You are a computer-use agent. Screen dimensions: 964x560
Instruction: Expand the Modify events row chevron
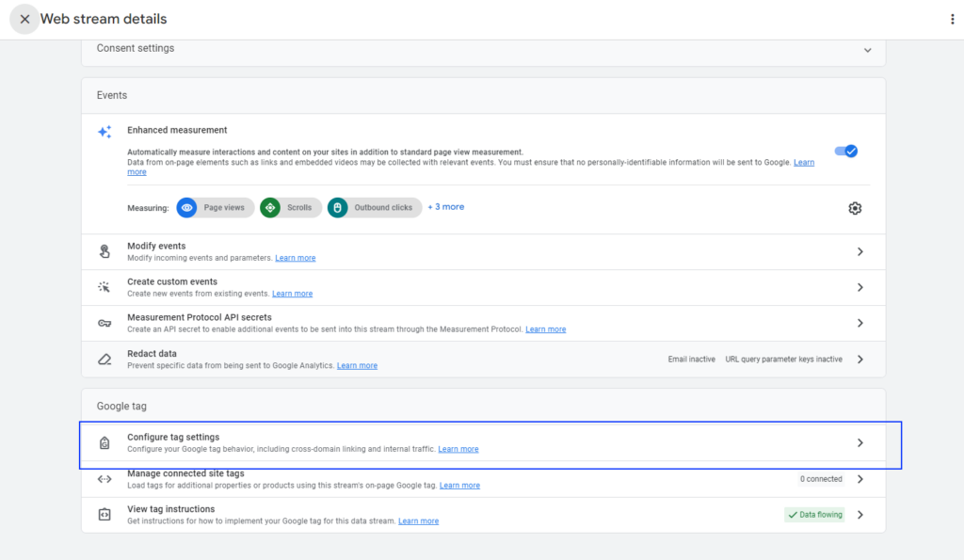[x=860, y=250]
